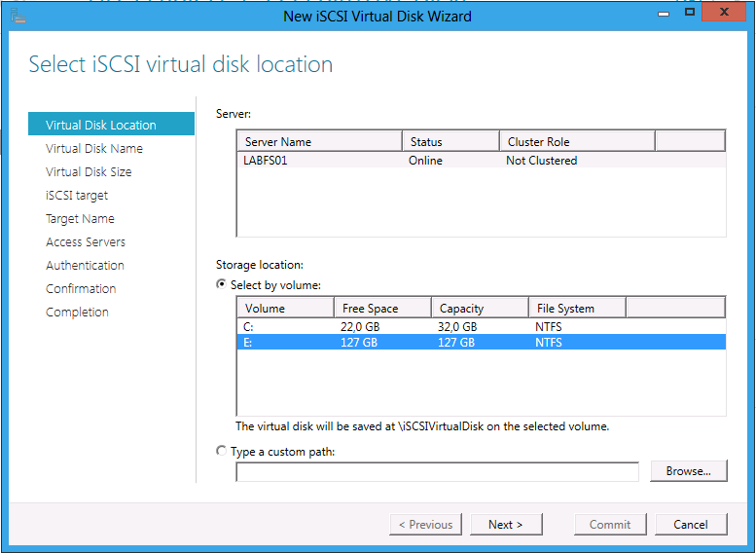This screenshot has width=756, height=553.
Task: Sort volumes by Free Space column
Action: 382,309
